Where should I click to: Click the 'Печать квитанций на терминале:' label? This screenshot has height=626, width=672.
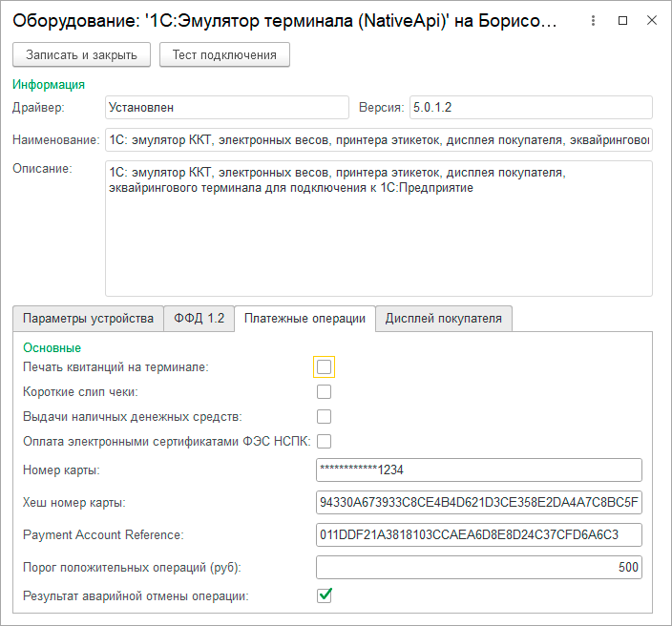point(115,367)
